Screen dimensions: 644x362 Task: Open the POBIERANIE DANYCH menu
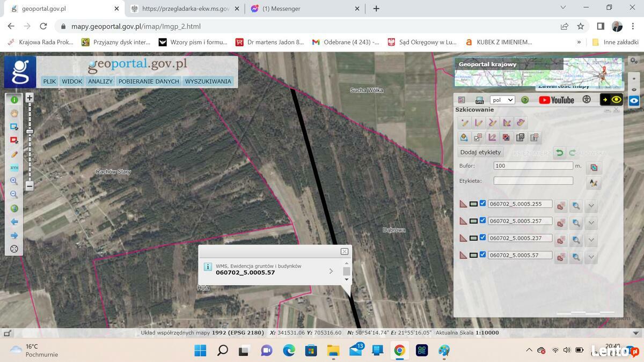pos(149,82)
